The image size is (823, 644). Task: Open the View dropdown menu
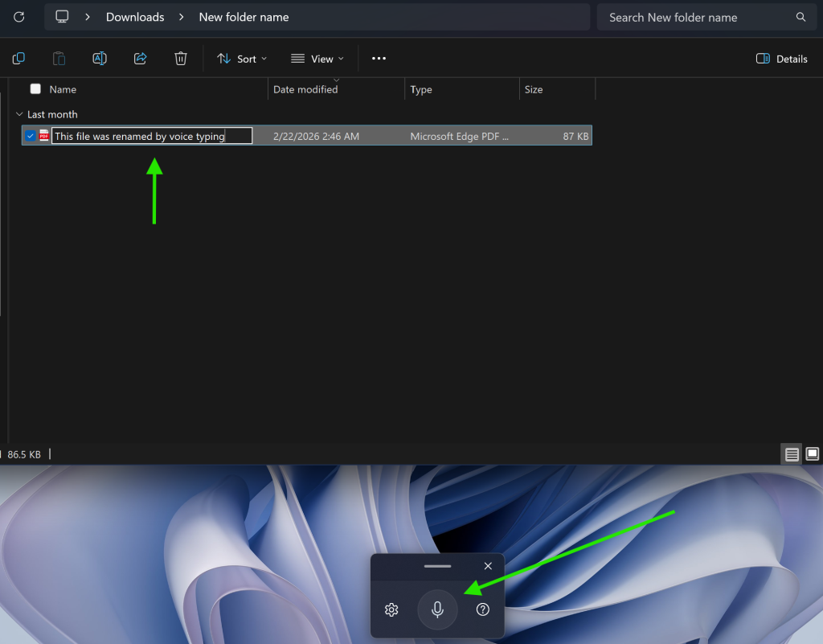point(317,59)
